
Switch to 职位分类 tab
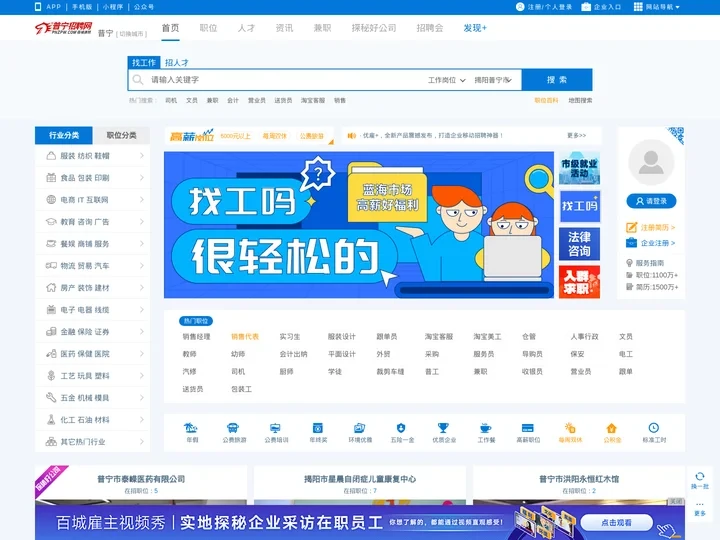(x=121, y=135)
